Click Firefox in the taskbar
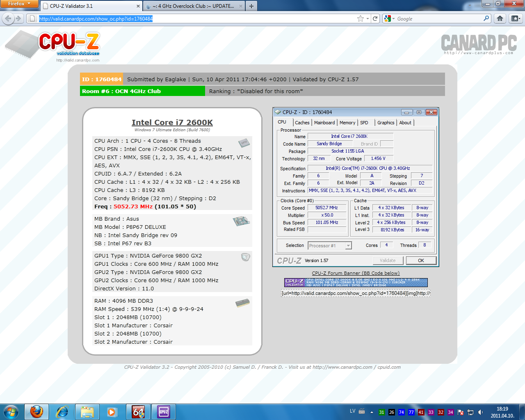Screen dimensions: 525x420 (37, 412)
